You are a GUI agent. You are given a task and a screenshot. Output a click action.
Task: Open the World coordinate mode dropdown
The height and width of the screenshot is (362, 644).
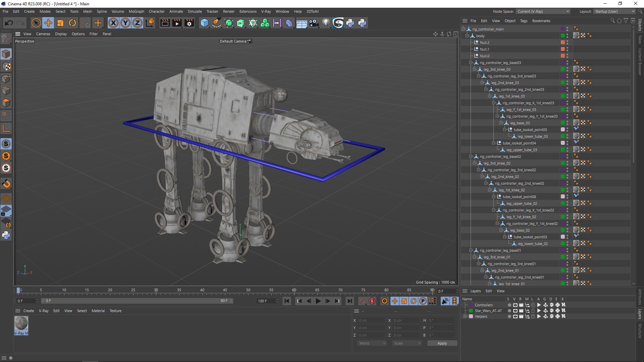point(372,343)
